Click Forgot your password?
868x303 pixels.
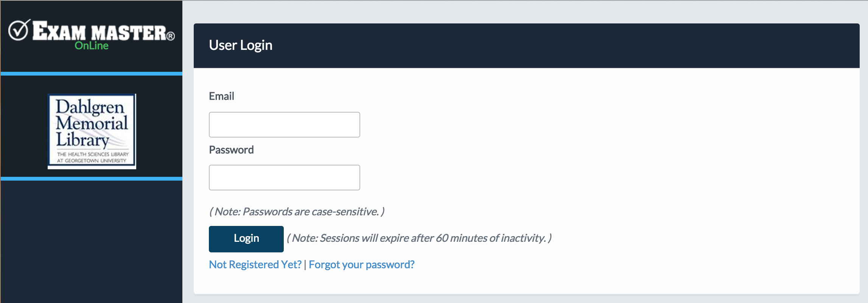point(362,264)
